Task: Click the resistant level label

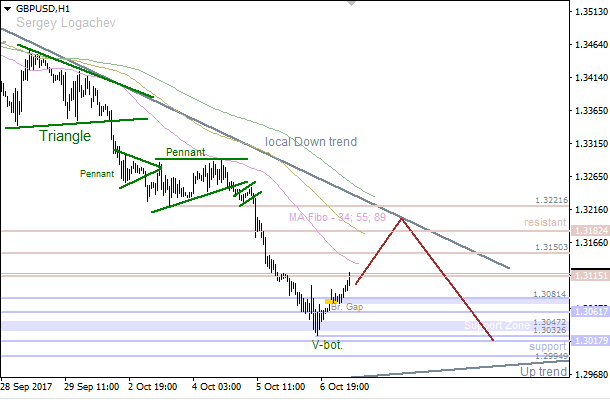Action: point(544,222)
